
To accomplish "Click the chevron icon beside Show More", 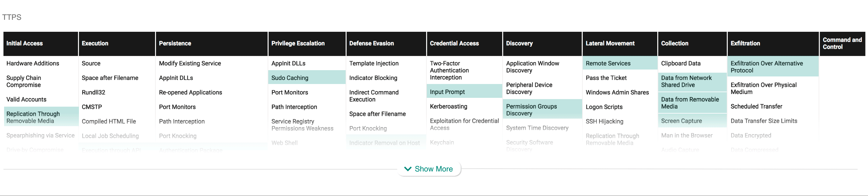I will (x=408, y=169).
